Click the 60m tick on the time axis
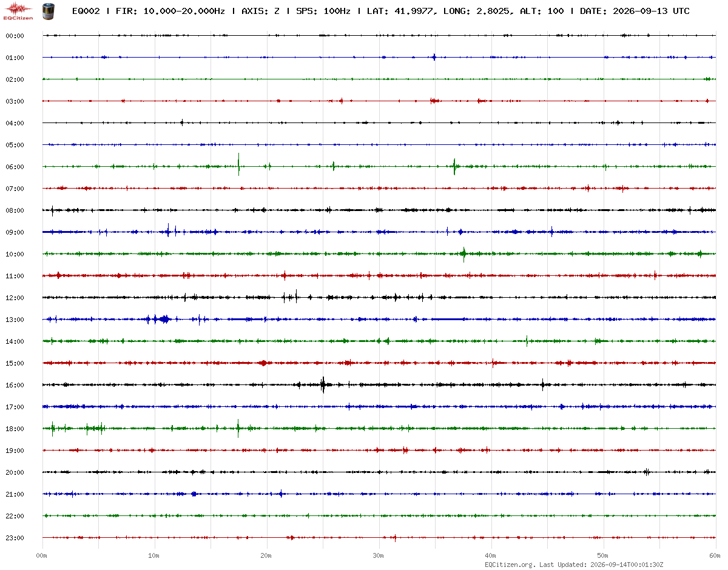The image size is (728, 570). click(x=716, y=555)
